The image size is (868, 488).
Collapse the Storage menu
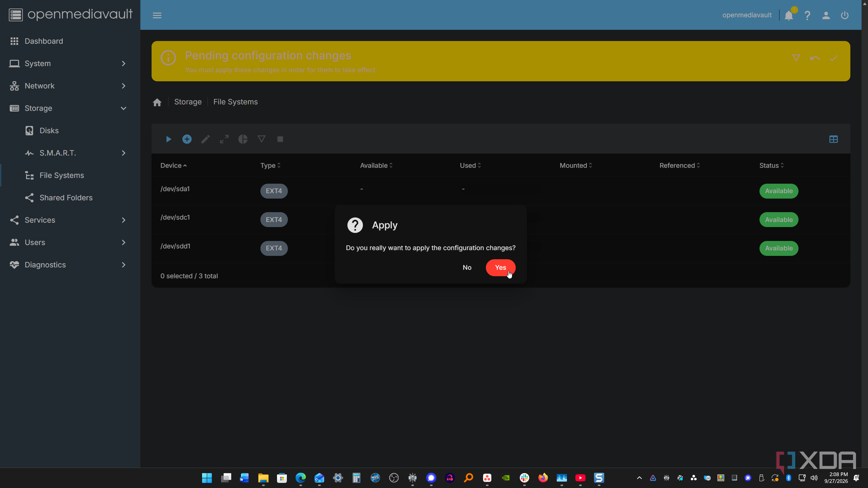point(70,108)
